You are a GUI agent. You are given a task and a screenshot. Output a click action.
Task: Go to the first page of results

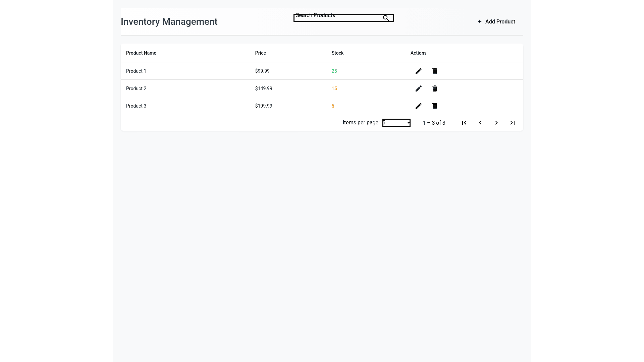[x=464, y=123]
